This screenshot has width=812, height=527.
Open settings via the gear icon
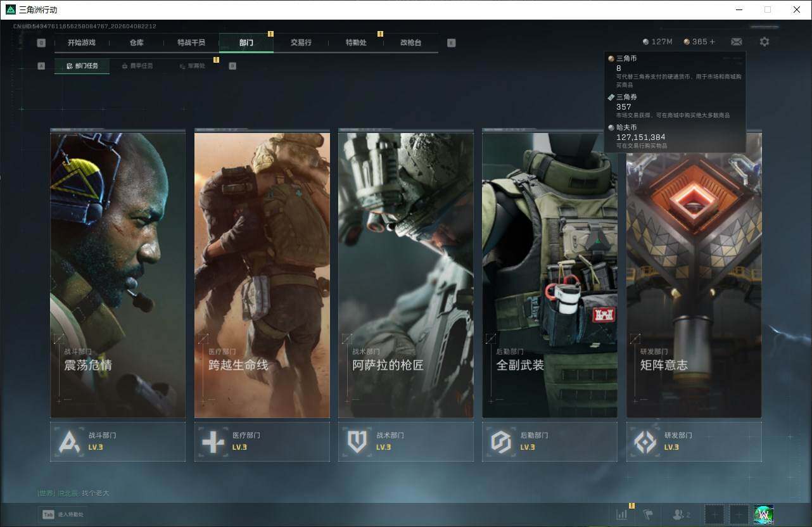(764, 42)
